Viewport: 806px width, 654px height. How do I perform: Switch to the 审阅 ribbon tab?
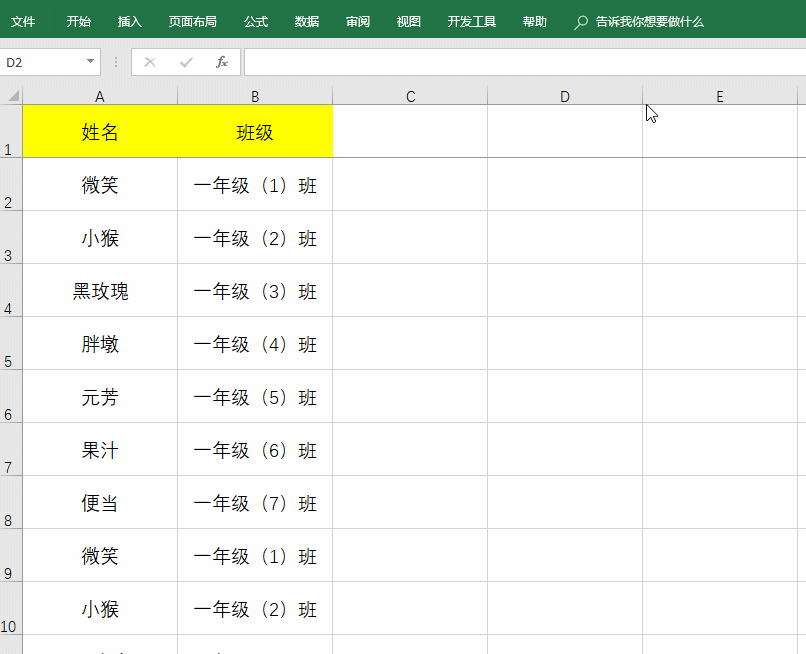tap(358, 22)
